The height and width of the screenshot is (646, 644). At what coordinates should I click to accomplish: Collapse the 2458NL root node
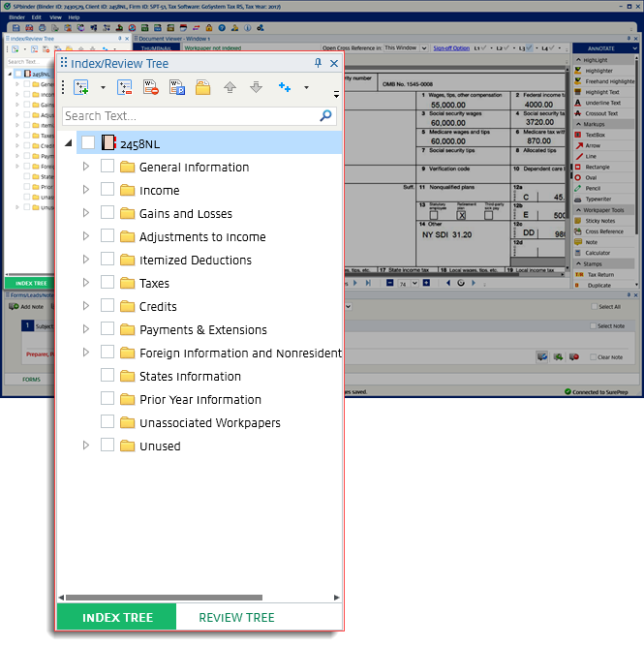[x=68, y=143]
